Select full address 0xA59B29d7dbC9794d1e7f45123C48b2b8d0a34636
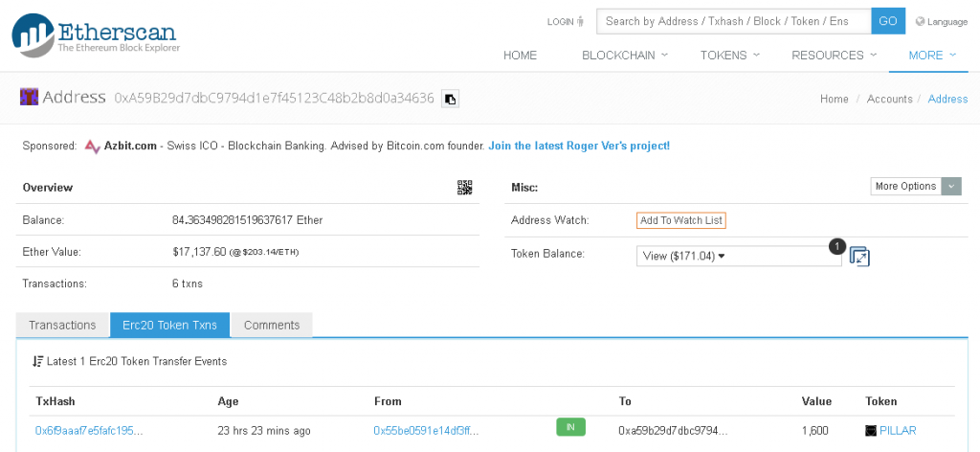 coord(274,98)
